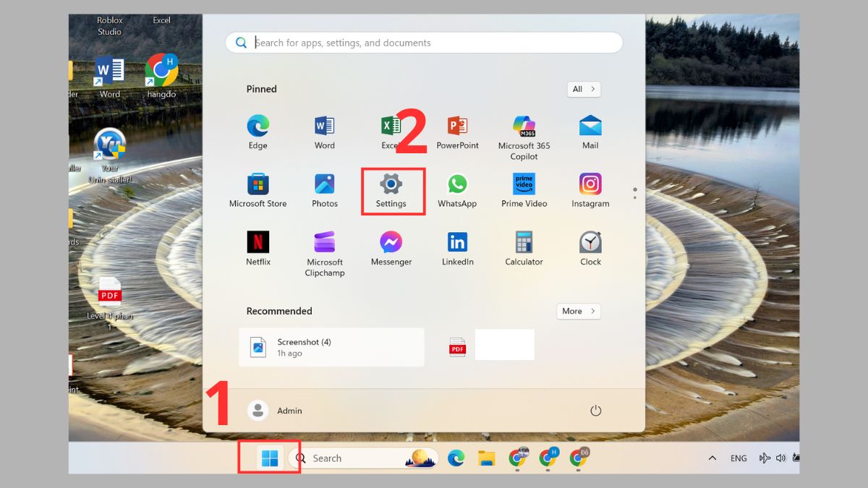Open the recommended Screenshot (4) file
Screen dimensions: 868x488
(x=331, y=347)
